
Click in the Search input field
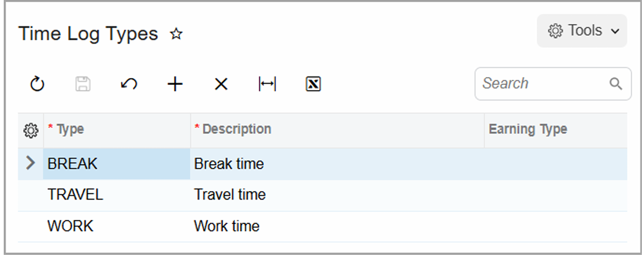tap(542, 84)
